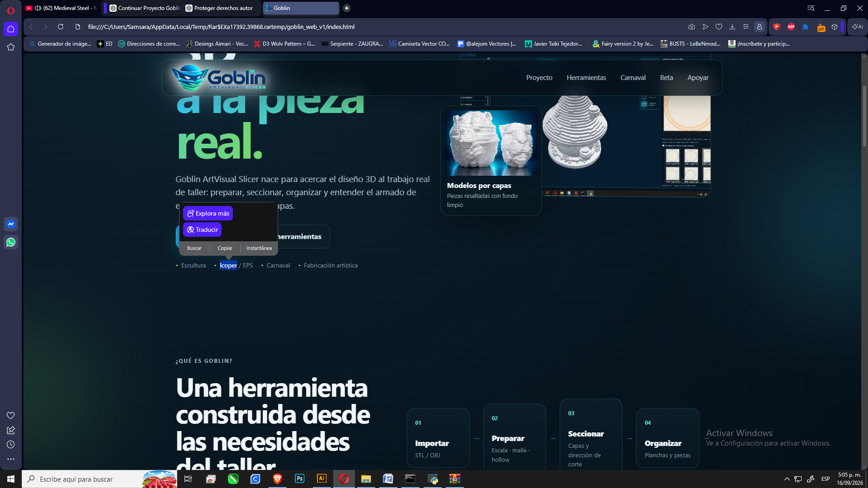Show hidden system tray icons
868x488 pixels.
point(787,479)
